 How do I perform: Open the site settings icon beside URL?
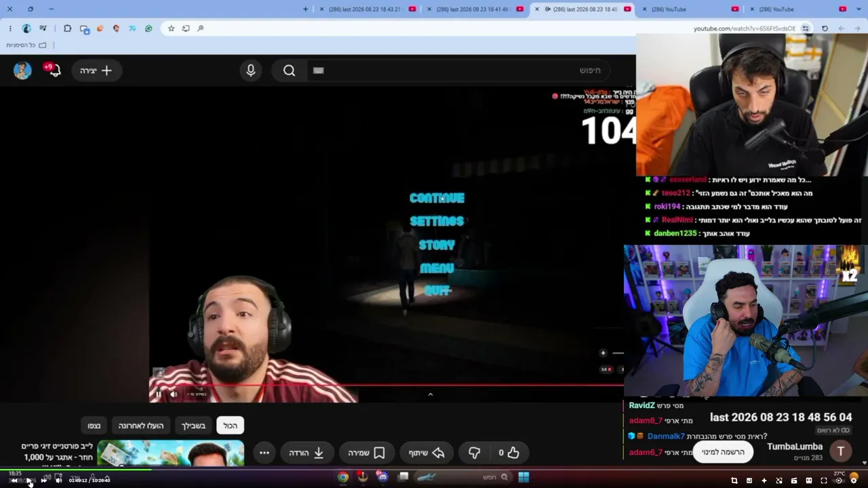pyautogui.click(x=806, y=28)
